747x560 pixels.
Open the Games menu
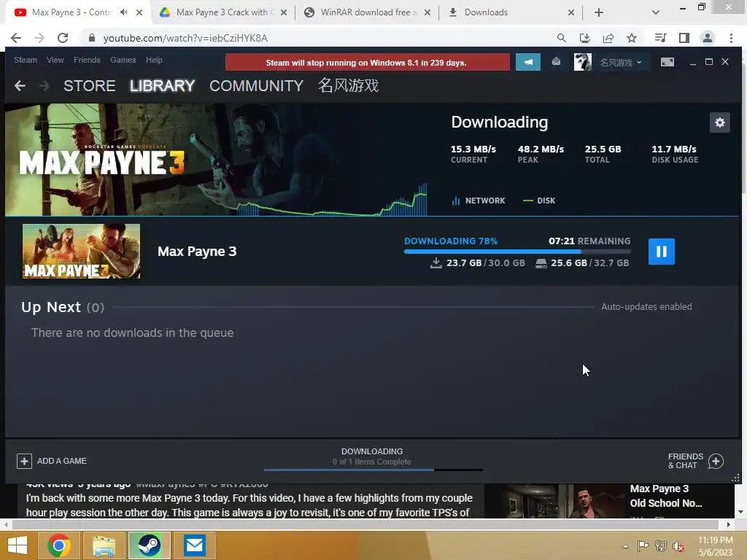pos(123,60)
